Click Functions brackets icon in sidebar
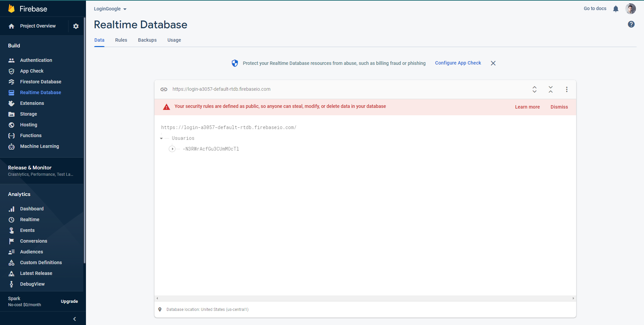644x325 pixels. [11, 136]
